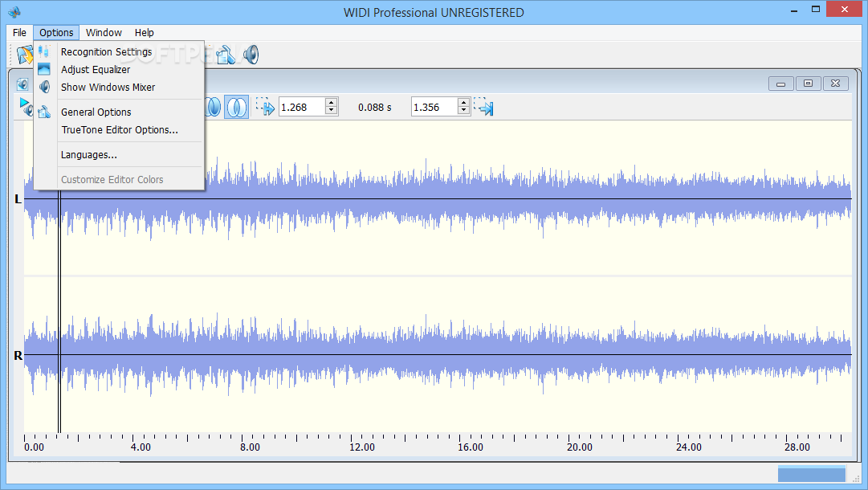This screenshot has height=490, width=868.
Task: Click the audio document window icon
Action: pos(22,84)
